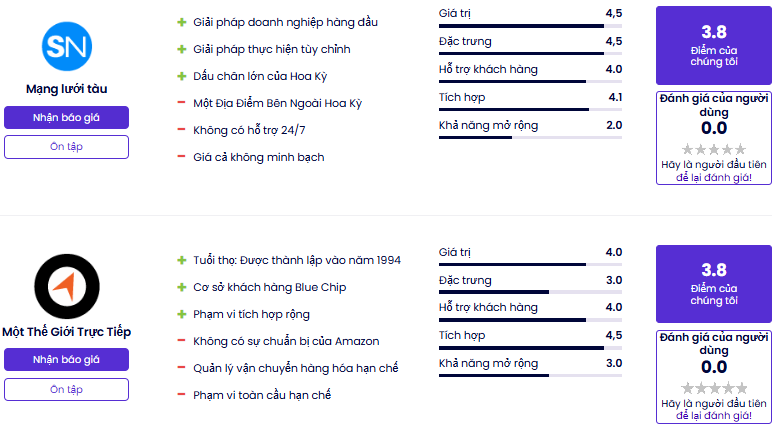Open second 'để lại đánh giá!' review link

714,416
